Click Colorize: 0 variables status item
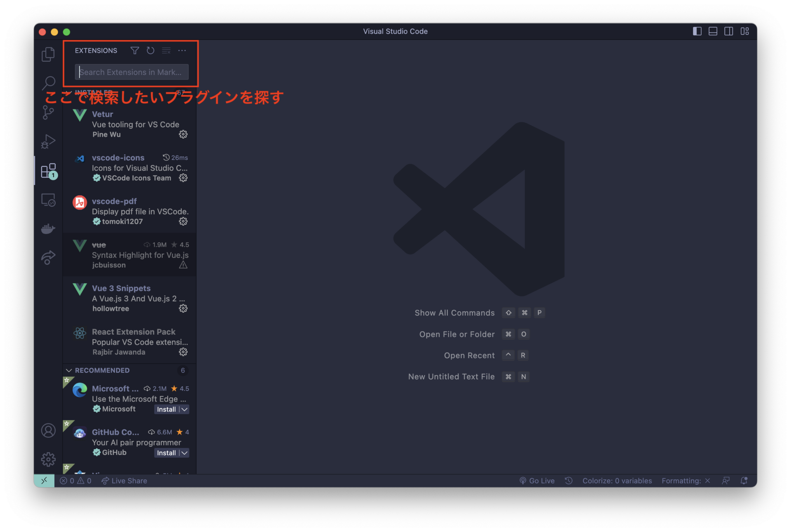 617,481
